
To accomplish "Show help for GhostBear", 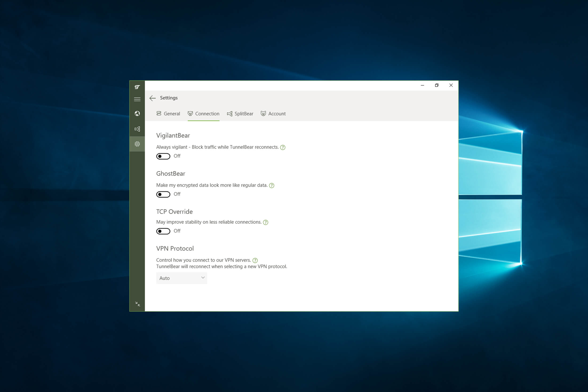I will pos(271,186).
